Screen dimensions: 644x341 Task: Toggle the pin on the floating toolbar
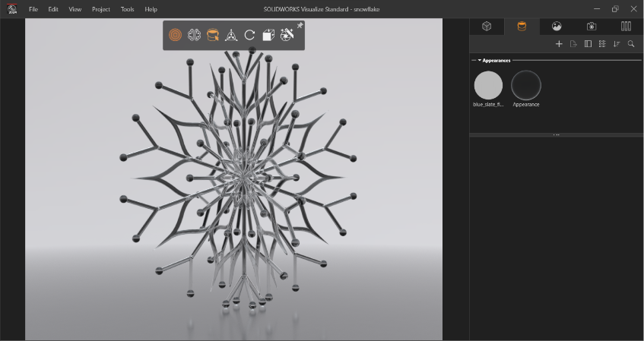click(x=300, y=26)
